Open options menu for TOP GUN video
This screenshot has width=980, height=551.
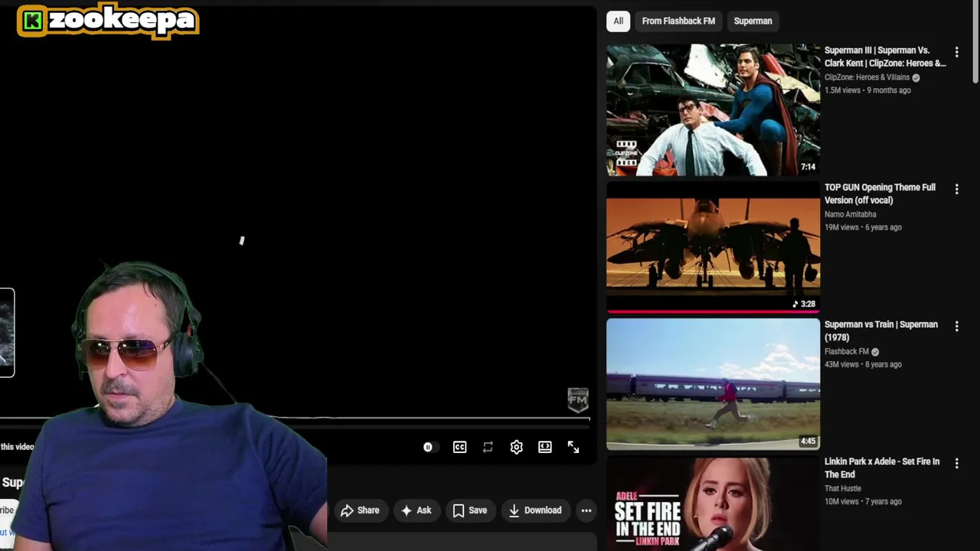(x=956, y=189)
